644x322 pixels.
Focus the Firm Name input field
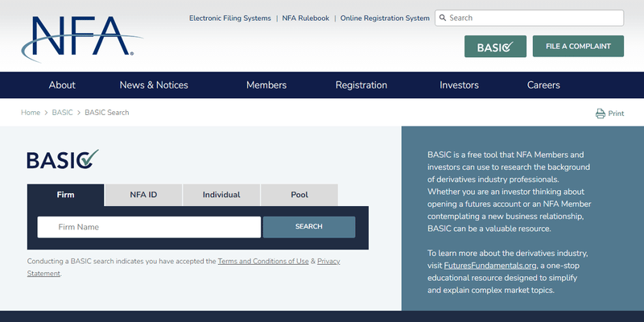[x=149, y=227]
